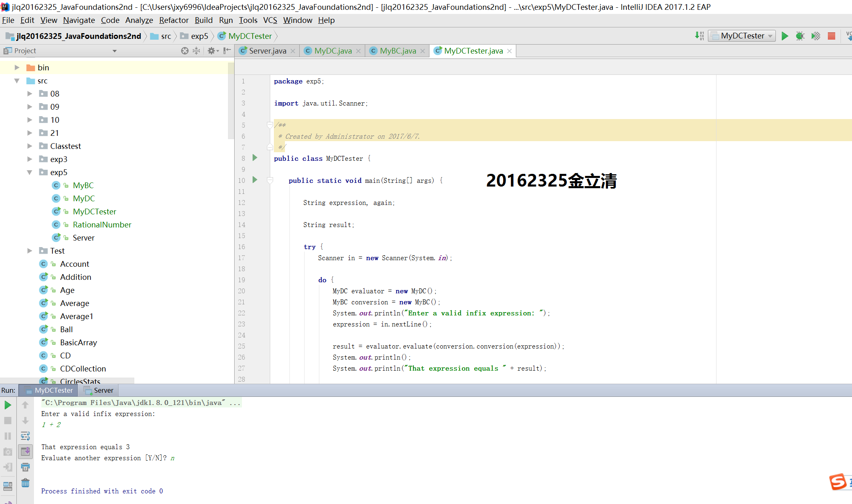Viewport: 852px width, 504px height.
Task: Select the MyBC class in the project tree
Action: [x=83, y=185]
